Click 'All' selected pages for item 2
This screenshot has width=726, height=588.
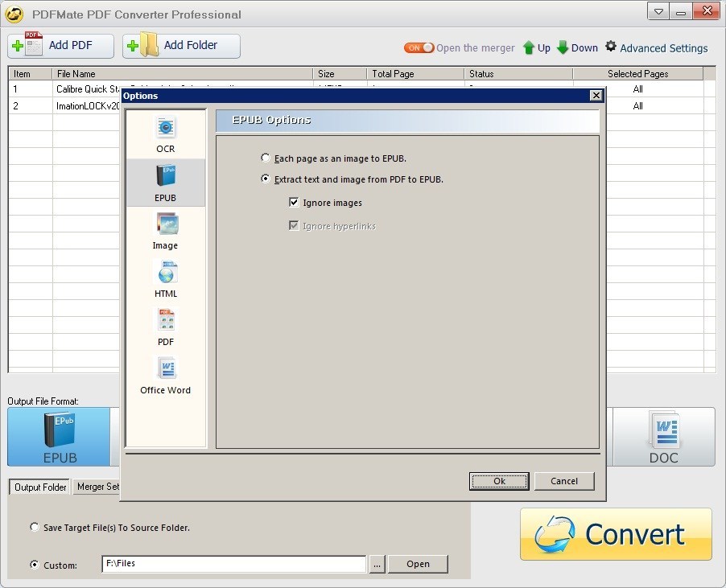click(637, 106)
